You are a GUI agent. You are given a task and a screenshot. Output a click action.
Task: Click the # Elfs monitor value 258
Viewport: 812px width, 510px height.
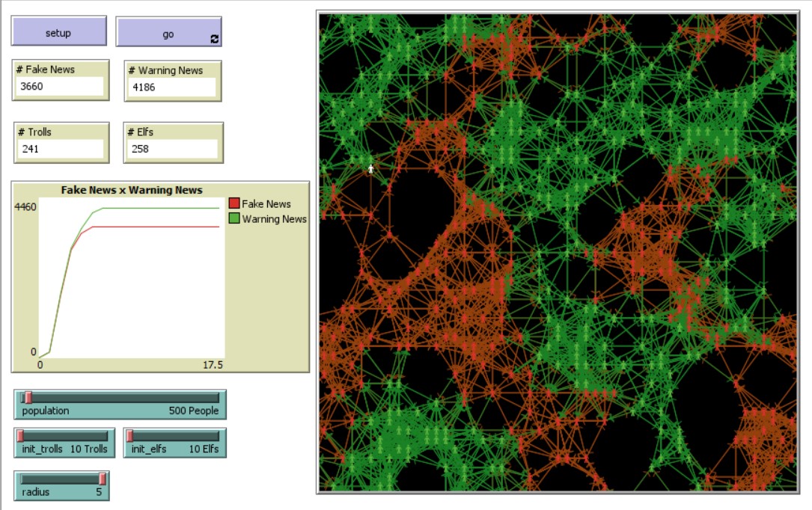pyautogui.click(x=174, y=149)
